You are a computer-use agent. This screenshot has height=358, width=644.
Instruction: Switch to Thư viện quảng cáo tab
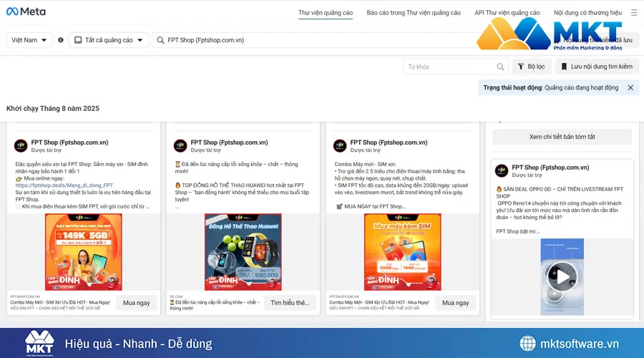326,13
